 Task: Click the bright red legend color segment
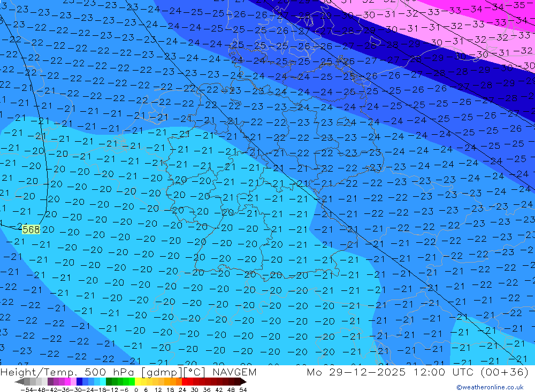[x=185, y=381]
